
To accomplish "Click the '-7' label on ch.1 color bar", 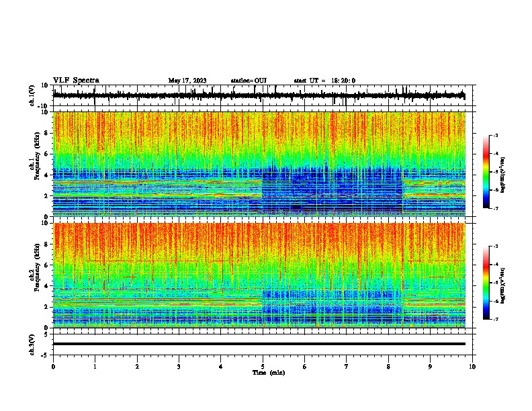I will tap(495, 208).
